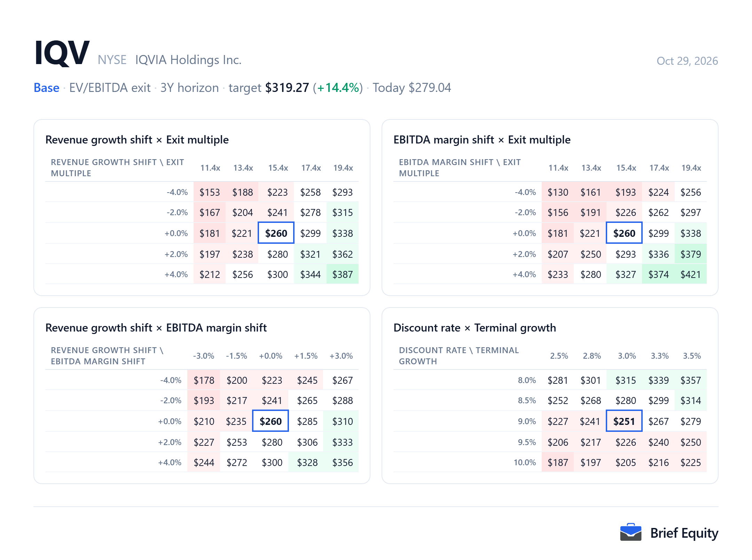Click the target price $319.27
The width and height of the screenshot is (752, 560).
tap(287, 88)
